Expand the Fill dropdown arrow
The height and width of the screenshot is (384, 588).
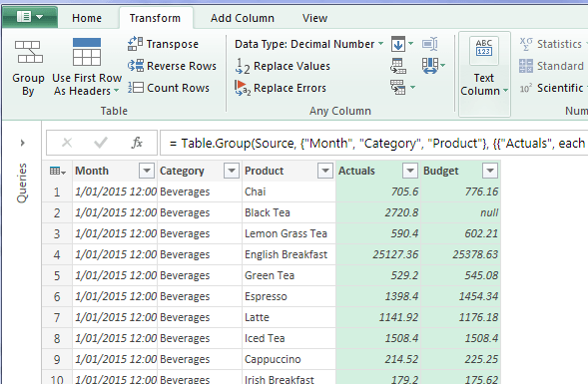[x=410, y=44]
